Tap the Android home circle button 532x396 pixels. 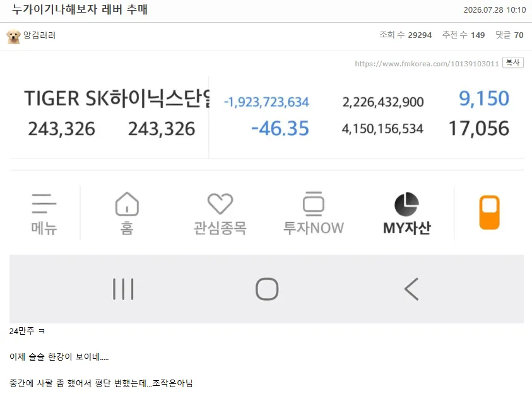267,289
